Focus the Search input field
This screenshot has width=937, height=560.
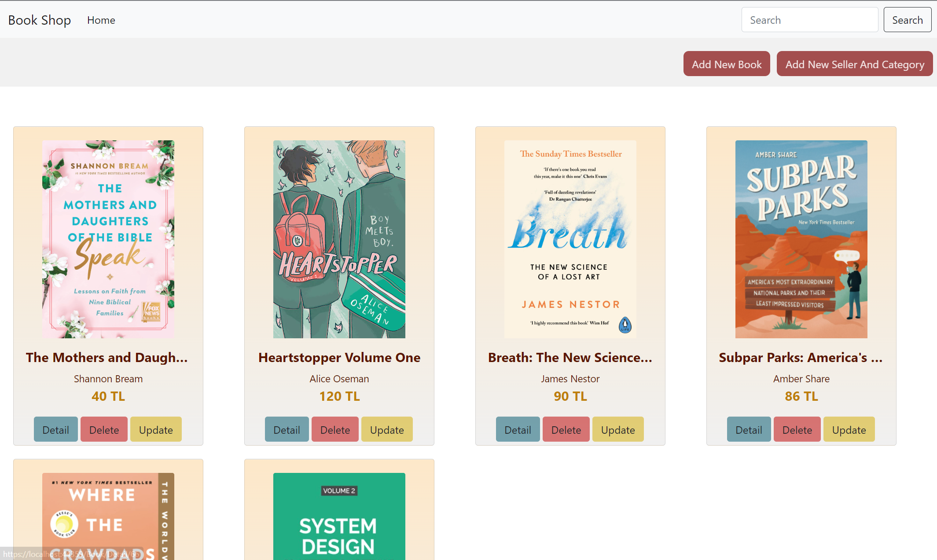[809, 20]
